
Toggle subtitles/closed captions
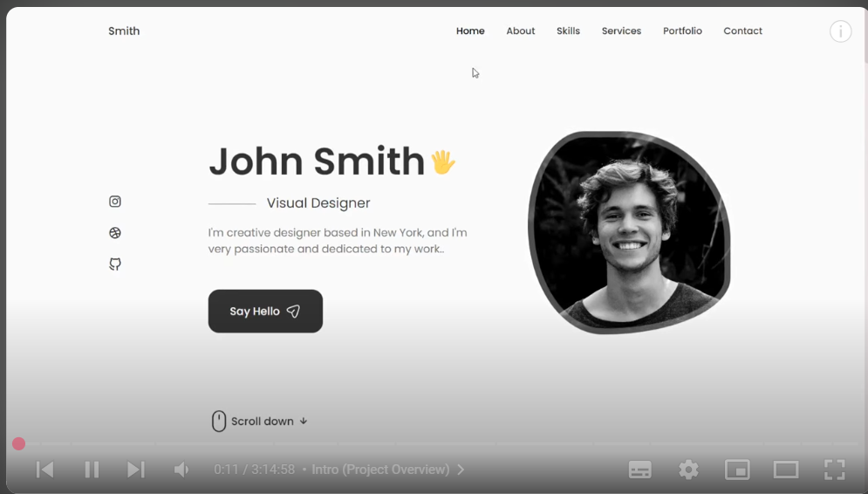639,470
